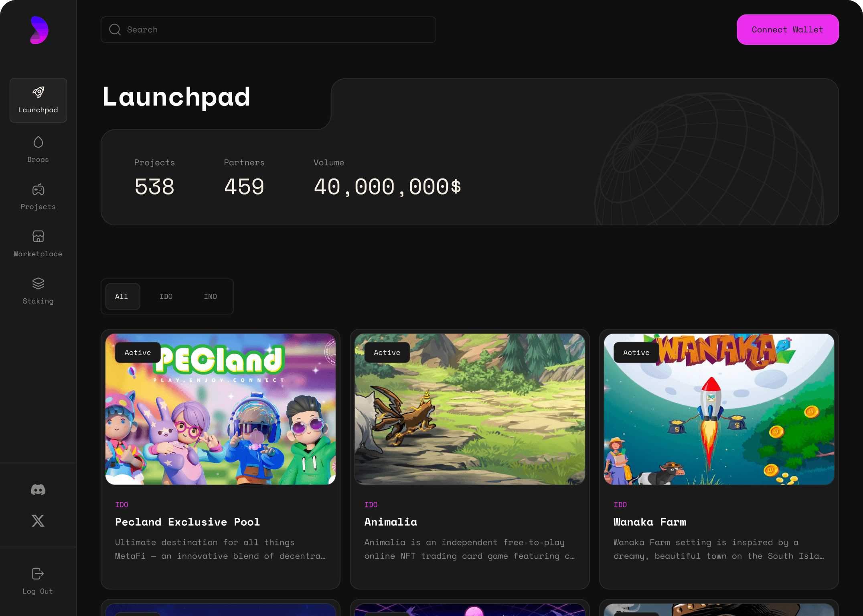
Task: Click the Pecland Exclusive Pool title
Action: (x=187, y=522)
